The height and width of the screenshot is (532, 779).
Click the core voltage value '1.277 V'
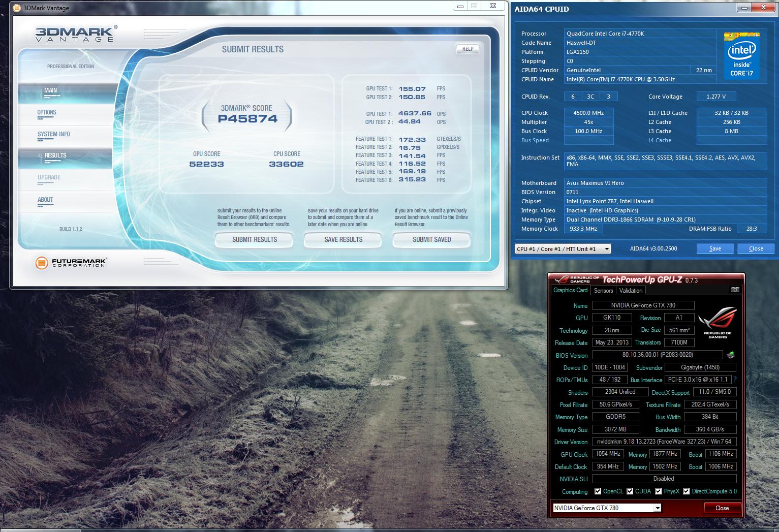(x=715, y=97)
